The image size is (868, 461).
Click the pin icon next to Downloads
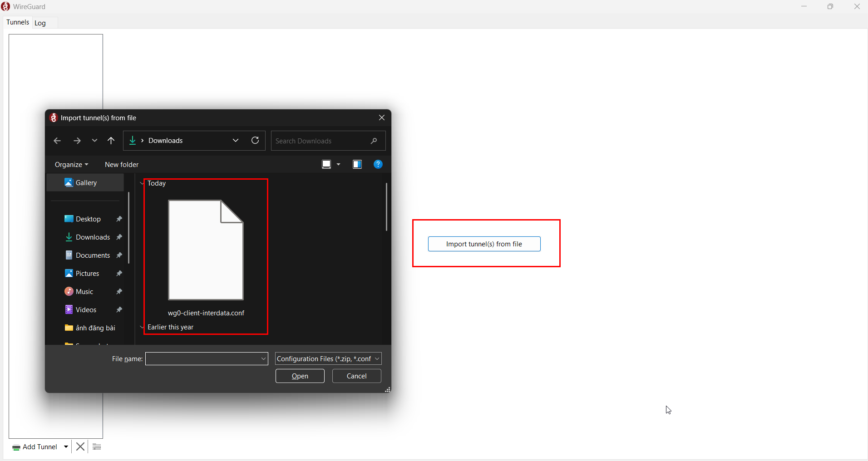(119, 237)
